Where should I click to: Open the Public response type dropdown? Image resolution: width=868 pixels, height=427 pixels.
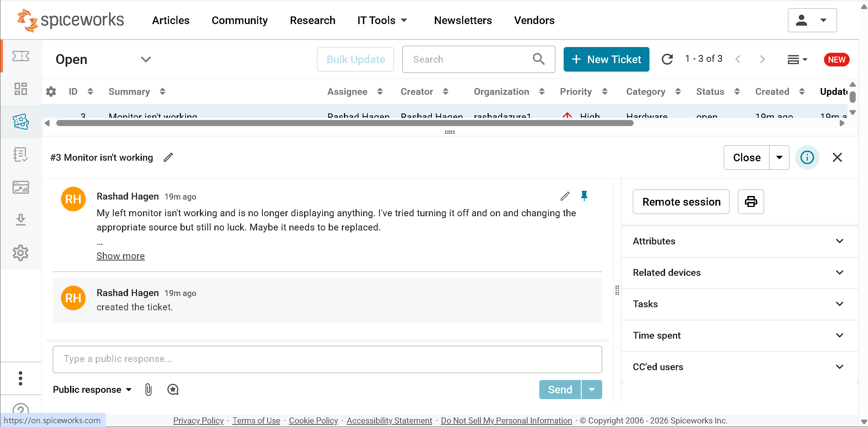(92, 390)
